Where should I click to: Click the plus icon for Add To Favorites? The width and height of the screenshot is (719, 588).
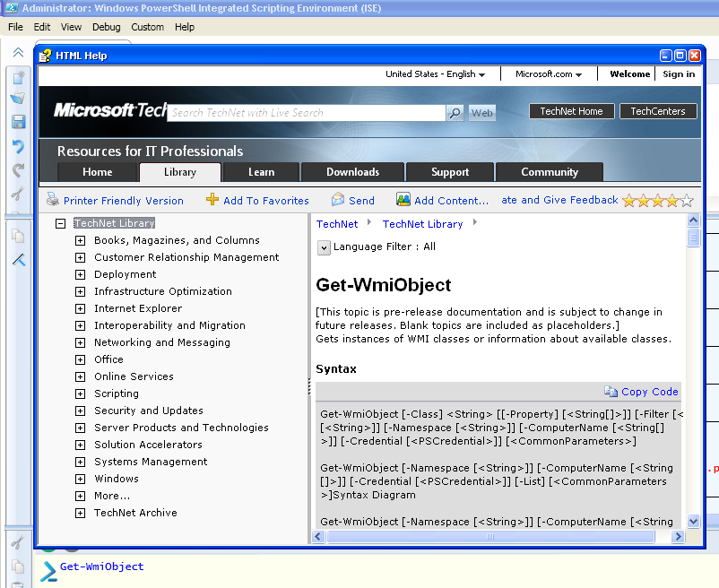pyautogui.click(x=212, y=199)
